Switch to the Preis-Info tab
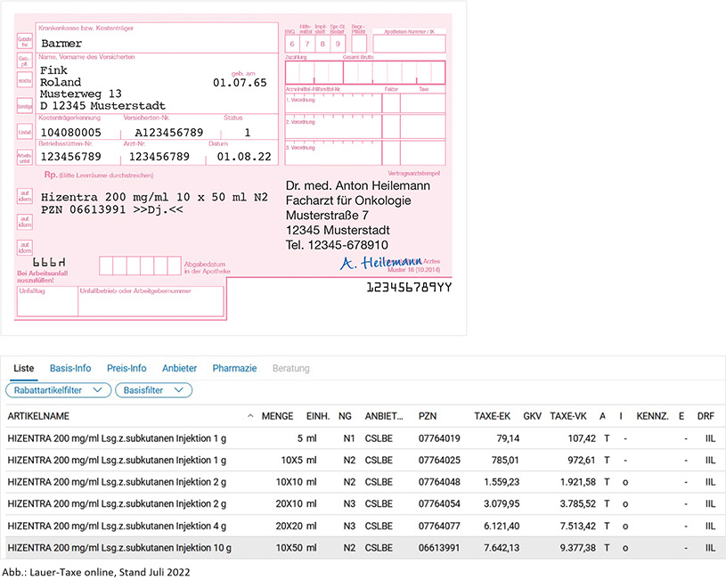The width and height of the screenshot is (726, 588). pyautogui.click(x=126, y=368)
